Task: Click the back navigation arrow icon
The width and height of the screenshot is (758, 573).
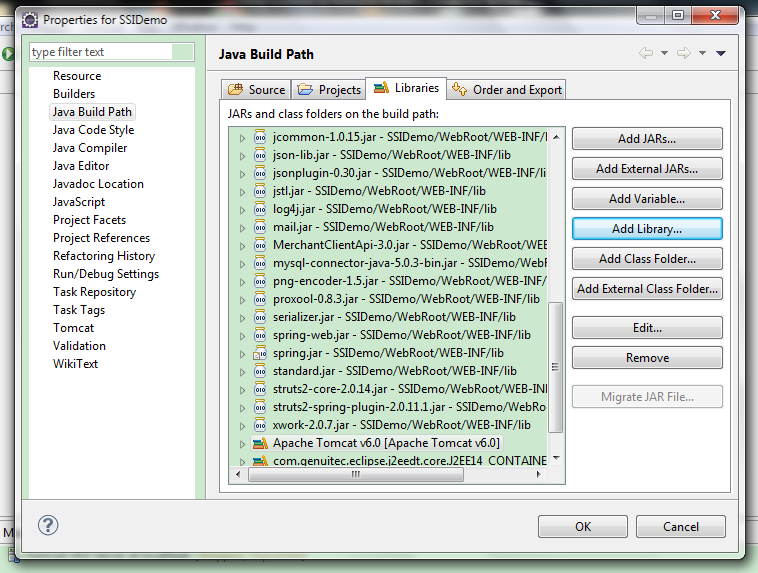Action: [x=646, y=53]
